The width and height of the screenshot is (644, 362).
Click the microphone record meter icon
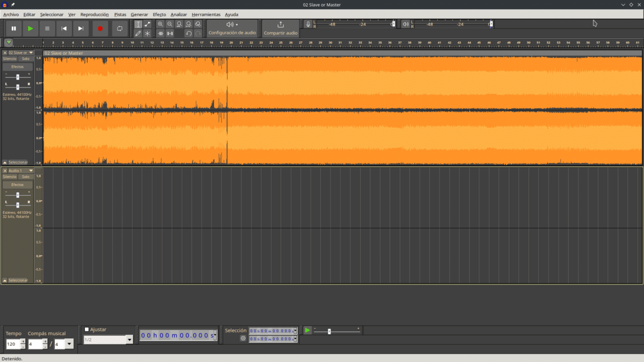[x=308, y=24]
